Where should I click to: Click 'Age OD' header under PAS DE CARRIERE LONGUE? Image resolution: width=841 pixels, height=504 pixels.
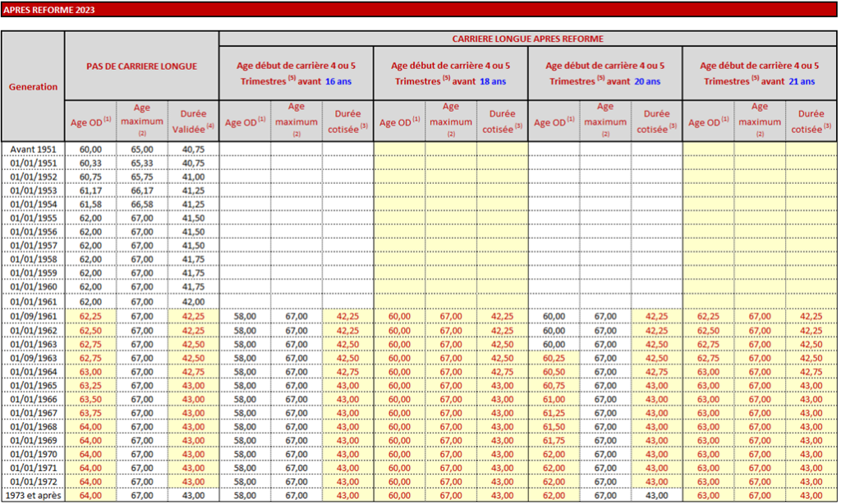point(90,121)
